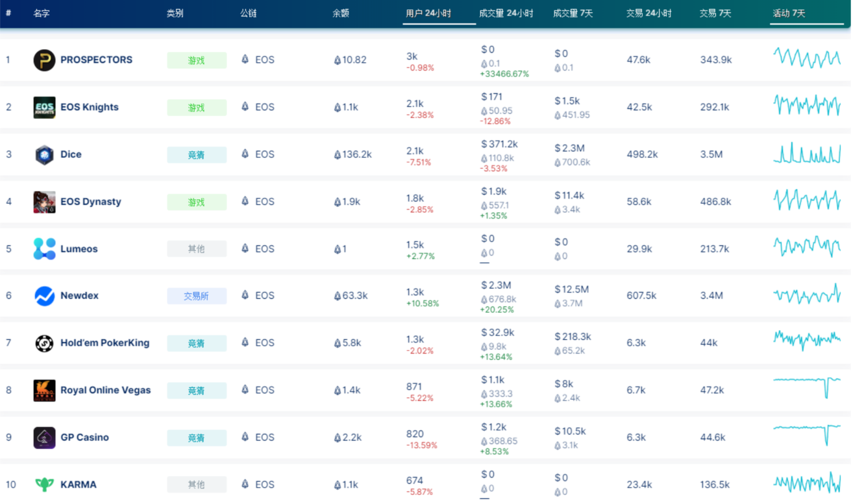Open the GP Casino name link
853x504 pixels.
coord(84,437)
